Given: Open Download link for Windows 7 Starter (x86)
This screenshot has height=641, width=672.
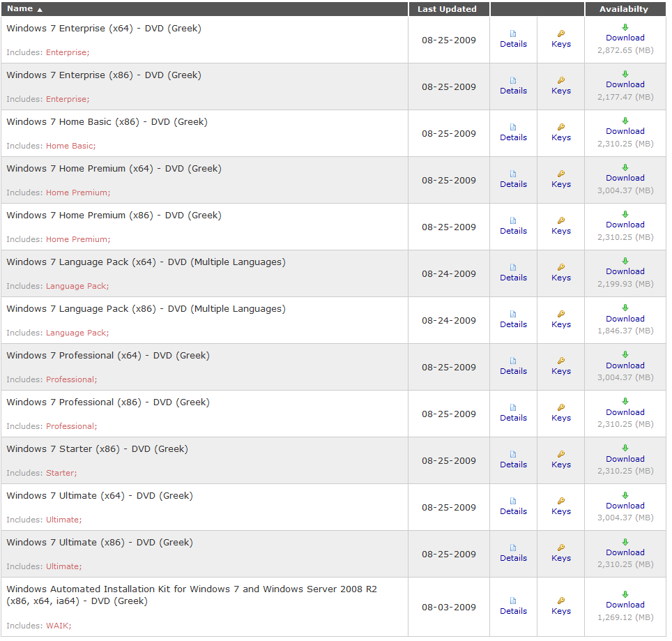Looking at the screenshot, I should [625, 459].
